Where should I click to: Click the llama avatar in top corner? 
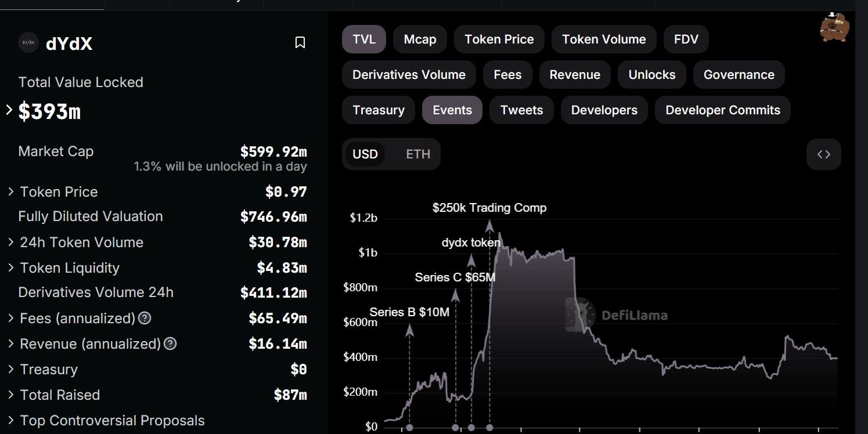[834, 27]
